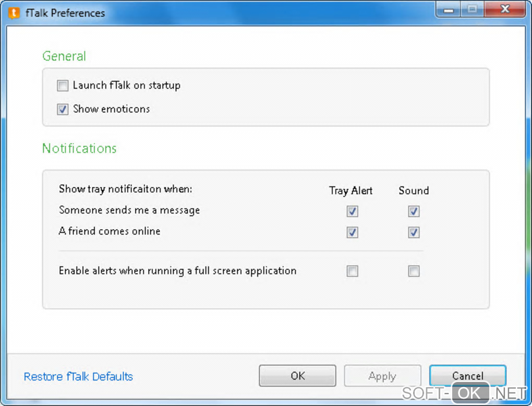Enable Launch fTalk on startup checkbox
This screenshot has width=532, height=406.
pyautogui.click(x=63, y=86)
